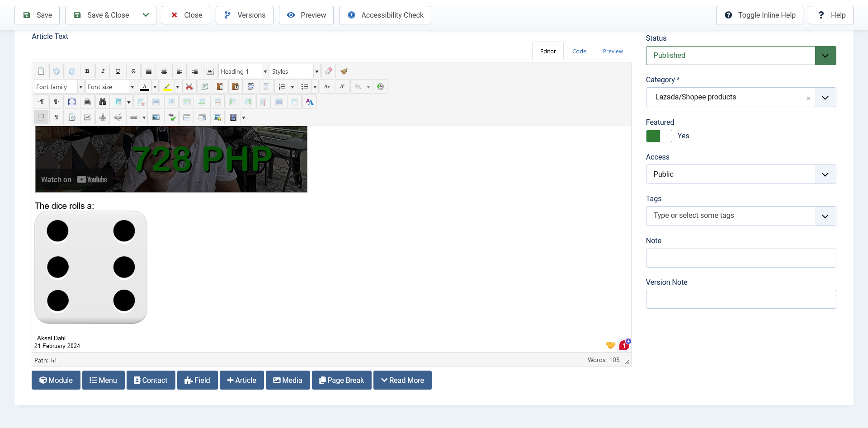Underline the selected text
868x428 pixels.
(x=118, y=71)
